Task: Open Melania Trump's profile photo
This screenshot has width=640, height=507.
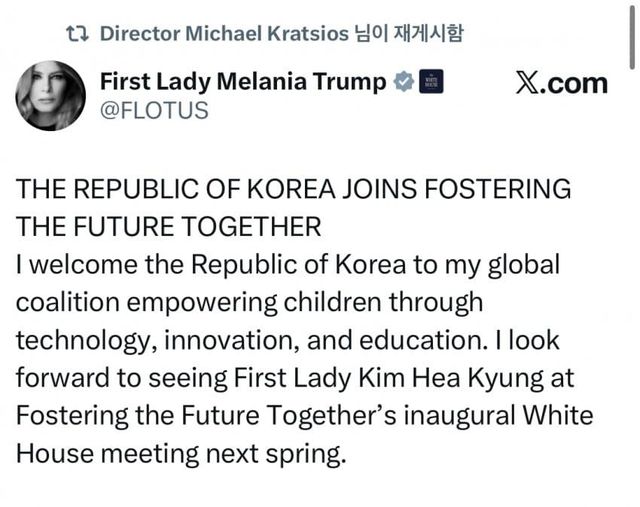Action: (x=50, y=95)
